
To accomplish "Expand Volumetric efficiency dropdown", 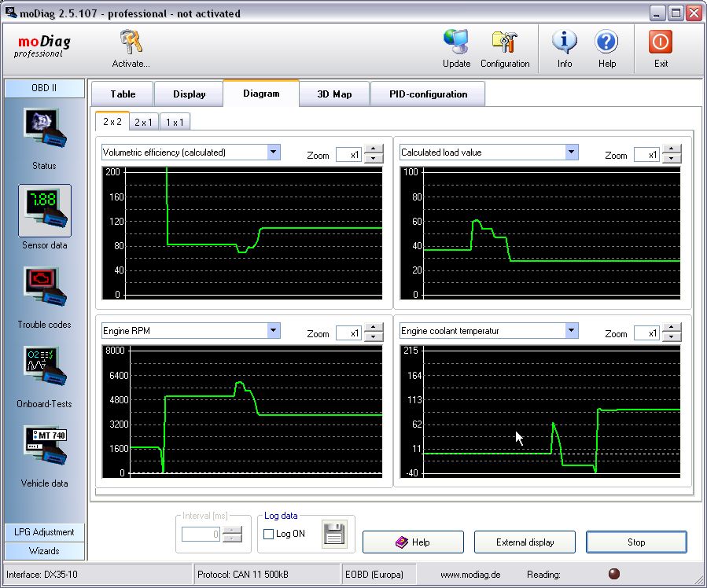I will (x=273, y=153).
